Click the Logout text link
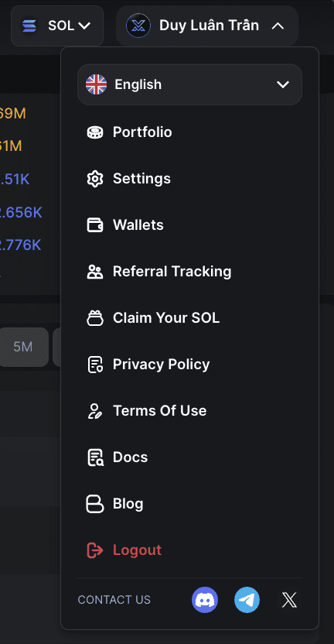The height and width of the screenshot is (644, 334). click(x=137, y=550)
